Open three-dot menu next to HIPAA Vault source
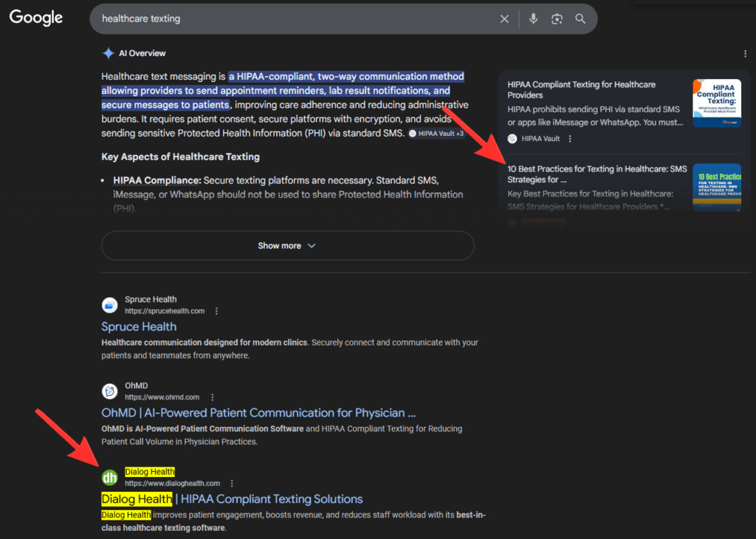 pyautogui.click(x=570, y=139)
